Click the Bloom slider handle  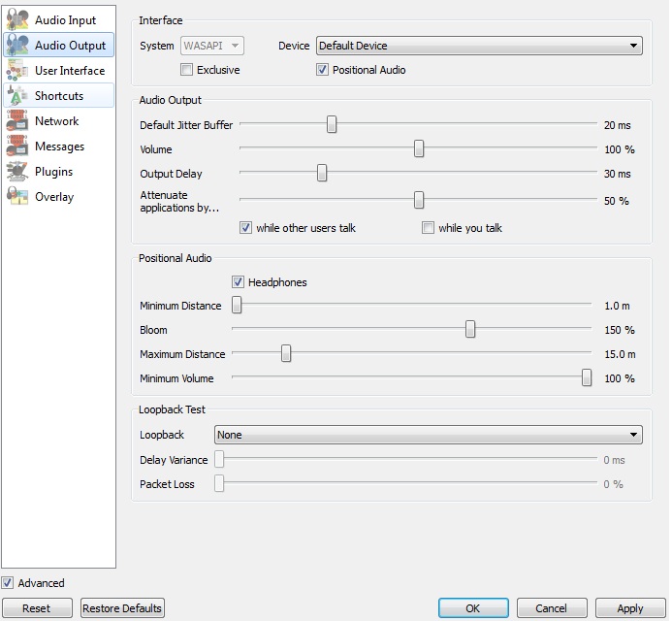(x=470, y=330)
